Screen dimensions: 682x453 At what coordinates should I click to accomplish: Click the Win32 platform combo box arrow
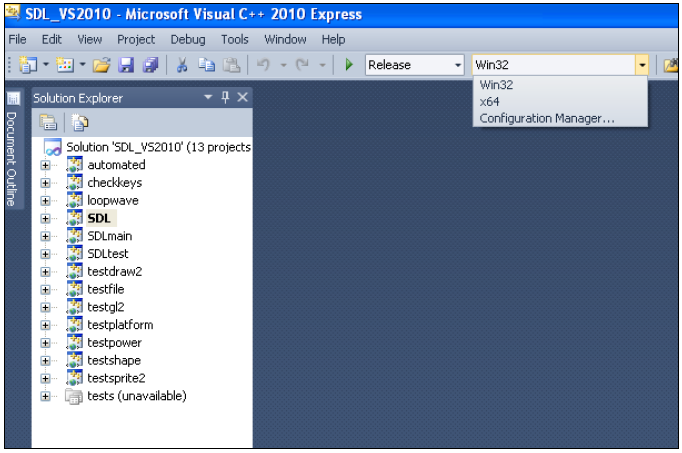pos(642,65)
